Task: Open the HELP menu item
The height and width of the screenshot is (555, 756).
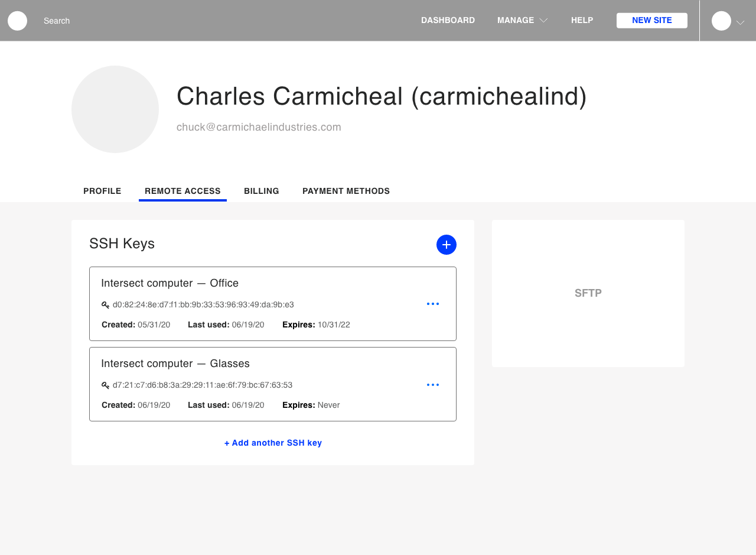Action: point(582,20)
